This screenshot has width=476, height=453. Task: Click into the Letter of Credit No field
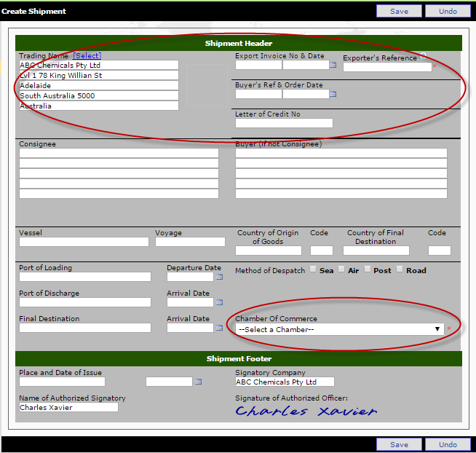tap(284, 123)
